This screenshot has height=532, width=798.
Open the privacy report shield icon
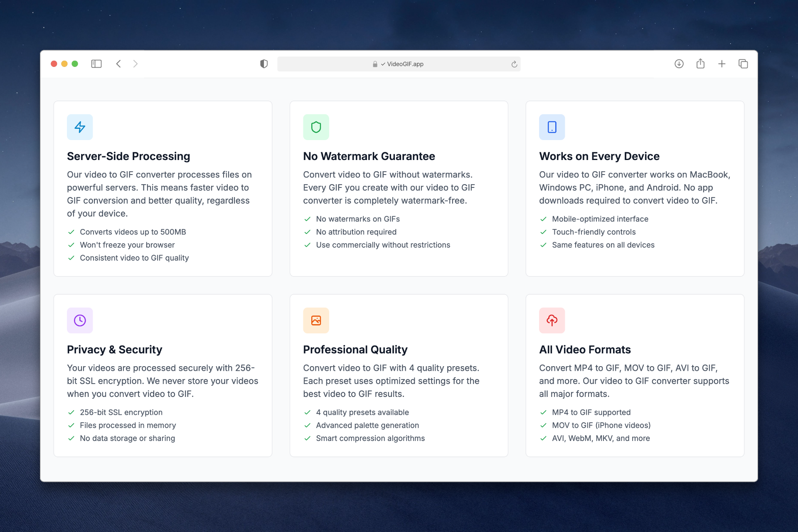[264, 64]
